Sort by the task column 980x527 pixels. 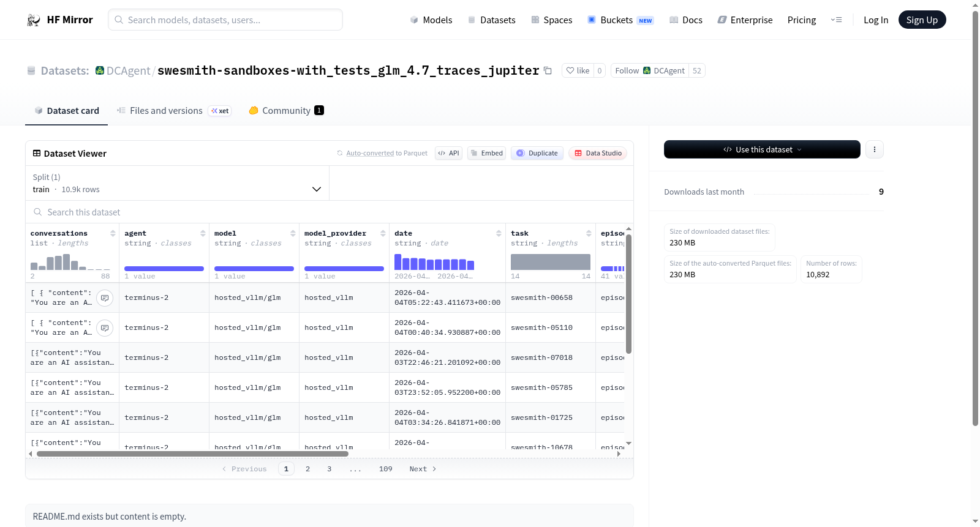click(589, 233)
